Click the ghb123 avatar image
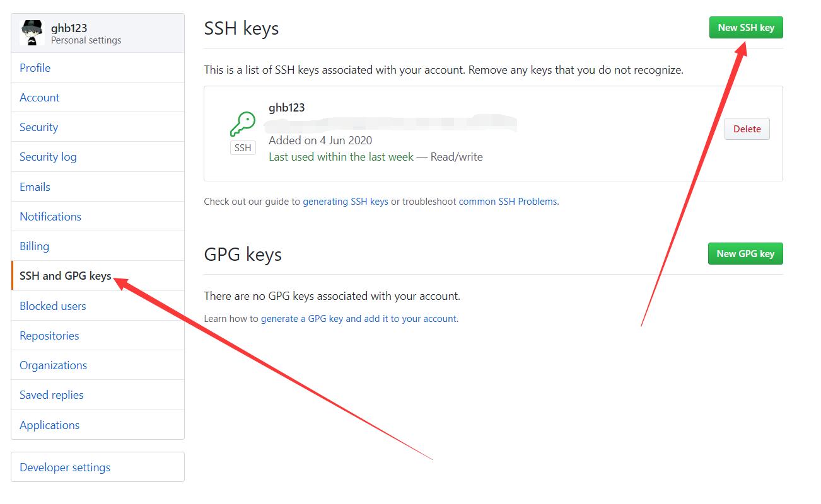The image size is (821, 504). pos(32,33)
